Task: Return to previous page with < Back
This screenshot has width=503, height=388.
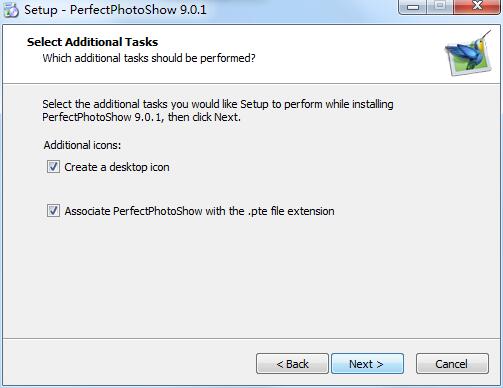Action: tap(292, 364)
